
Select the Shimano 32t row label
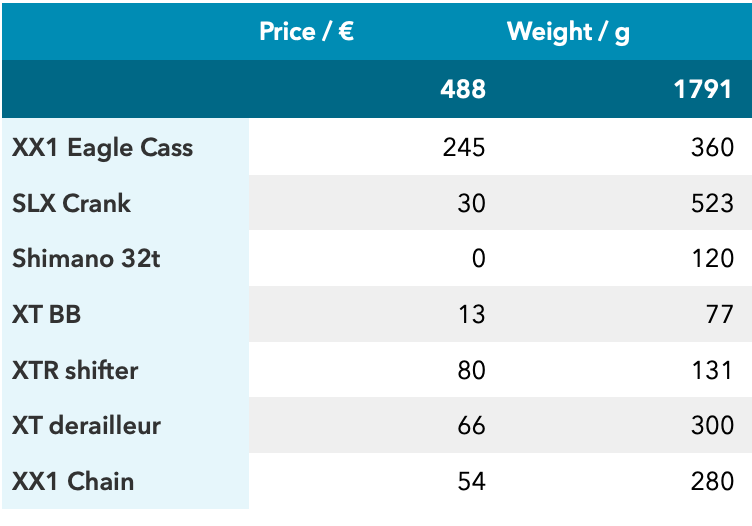coord(86,259)
